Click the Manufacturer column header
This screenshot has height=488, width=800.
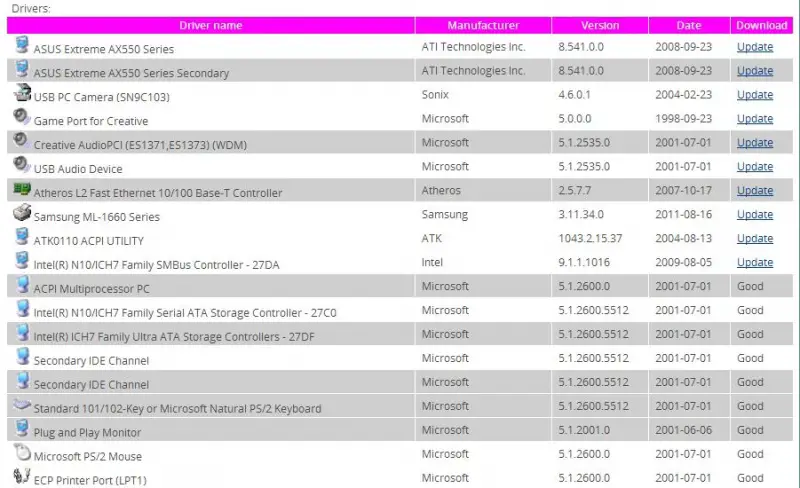(x=483, y=26)
